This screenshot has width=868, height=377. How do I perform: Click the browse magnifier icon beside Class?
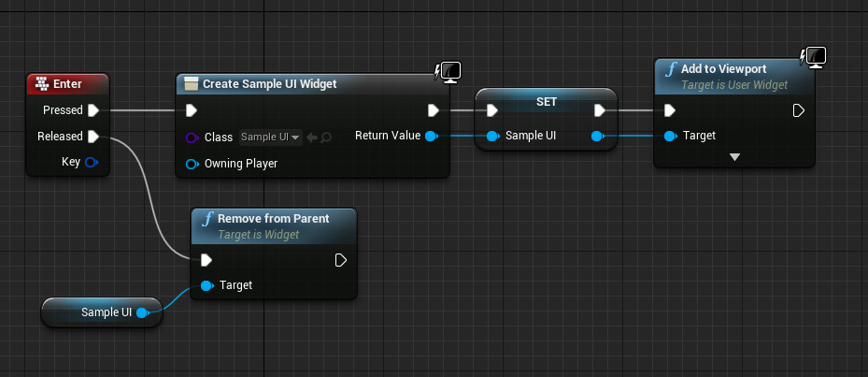326,137
